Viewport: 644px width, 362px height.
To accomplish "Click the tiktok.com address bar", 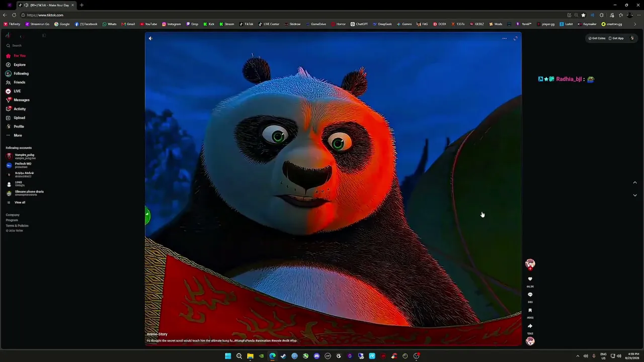I will [292, 15].
